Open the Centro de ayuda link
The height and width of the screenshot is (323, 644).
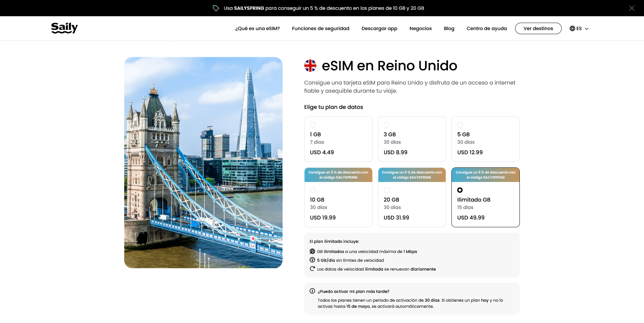486,28
